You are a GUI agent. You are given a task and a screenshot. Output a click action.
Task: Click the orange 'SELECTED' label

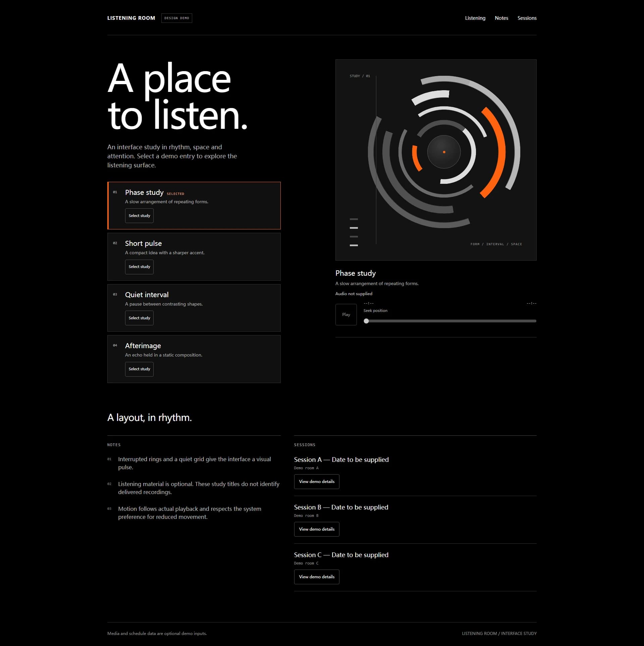(x=175, y=194)
